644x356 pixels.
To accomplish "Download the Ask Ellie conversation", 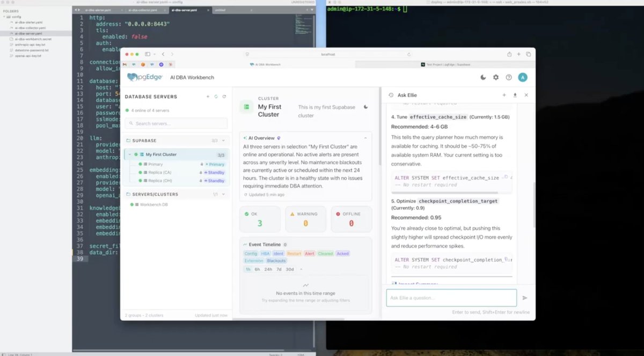I will pos(515,95).
